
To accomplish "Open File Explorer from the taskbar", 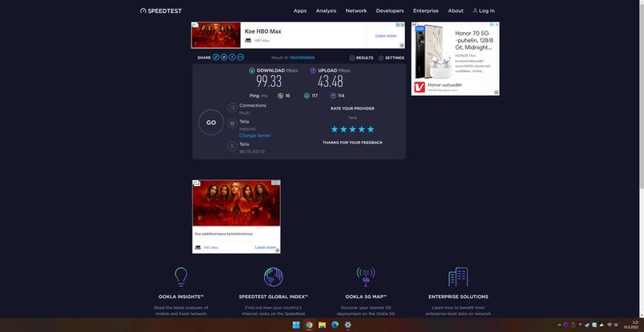I will pyautogui.click(x=322, y=325).
